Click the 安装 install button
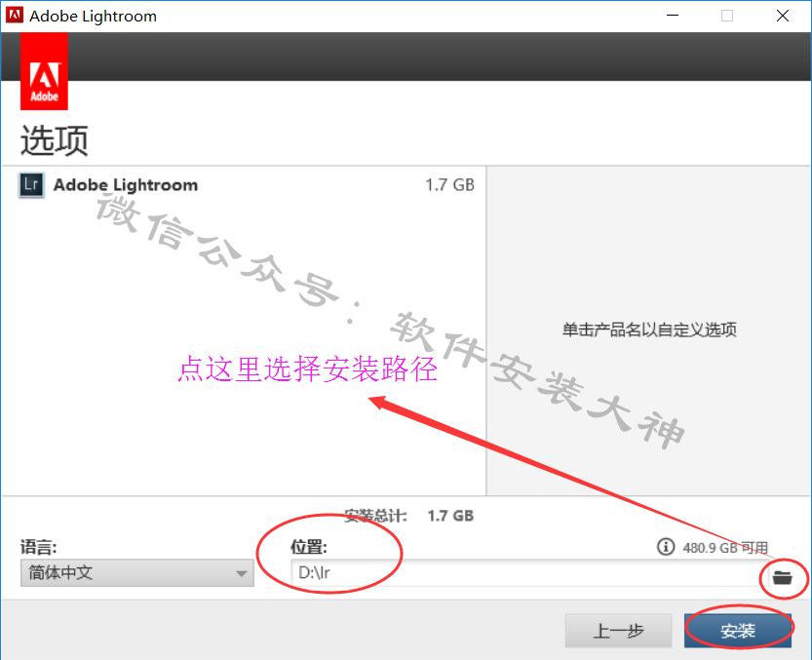812x660 pixels. [x=738, y=631]
